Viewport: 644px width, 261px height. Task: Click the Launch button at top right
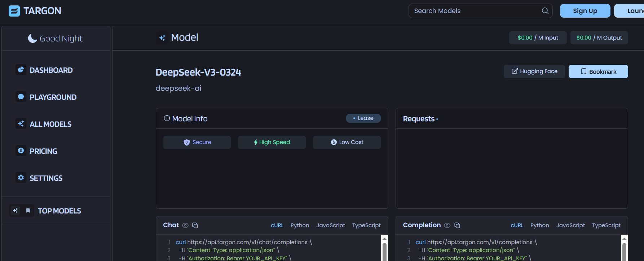pyautogui.click(x=629, y=11)
